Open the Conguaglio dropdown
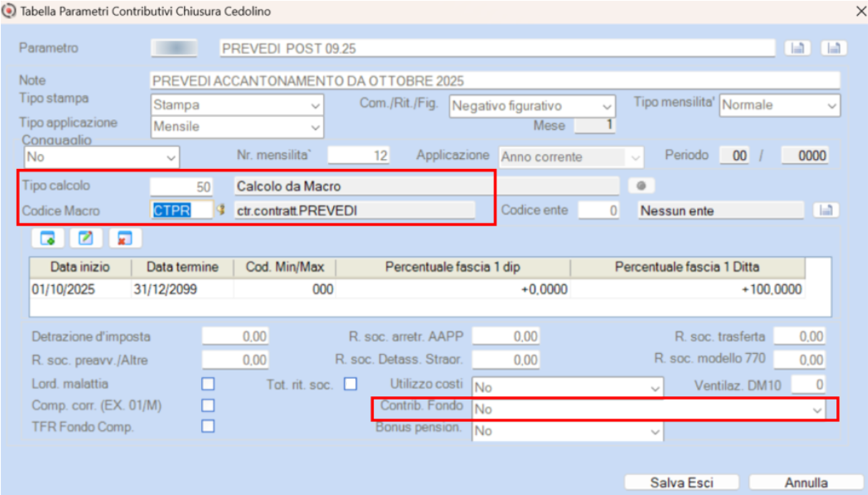The width and height of the screenshot is (868, 495). [x=101, y=155]
